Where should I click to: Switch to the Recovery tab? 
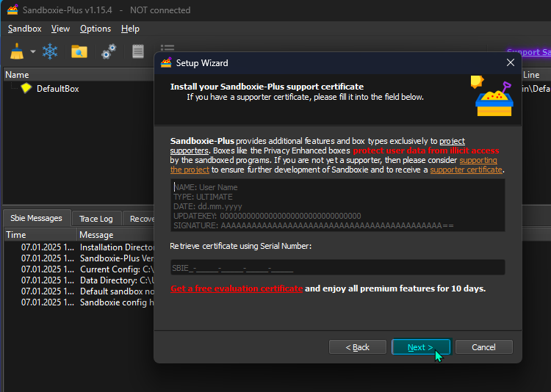(x=139, y=219)
